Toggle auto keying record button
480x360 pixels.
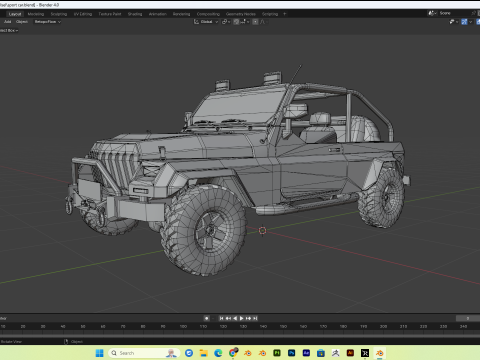206,318
